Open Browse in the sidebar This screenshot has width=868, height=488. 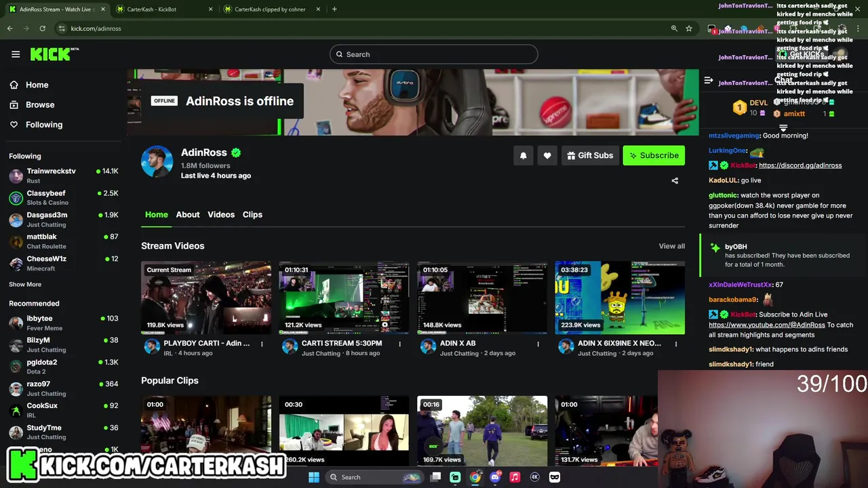coord(31,104)
